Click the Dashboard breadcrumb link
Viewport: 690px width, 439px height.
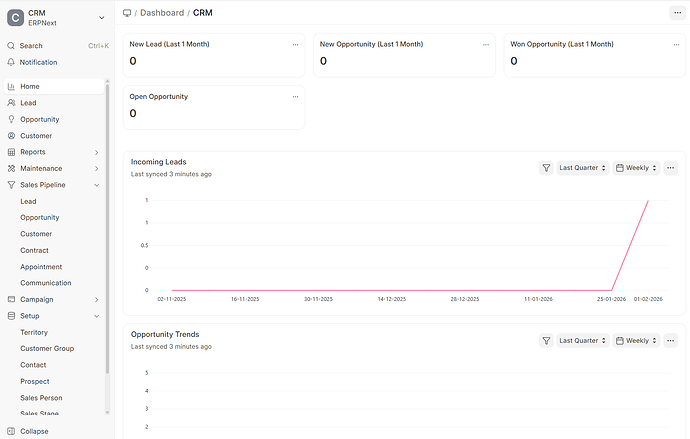(x=162, y=13)
